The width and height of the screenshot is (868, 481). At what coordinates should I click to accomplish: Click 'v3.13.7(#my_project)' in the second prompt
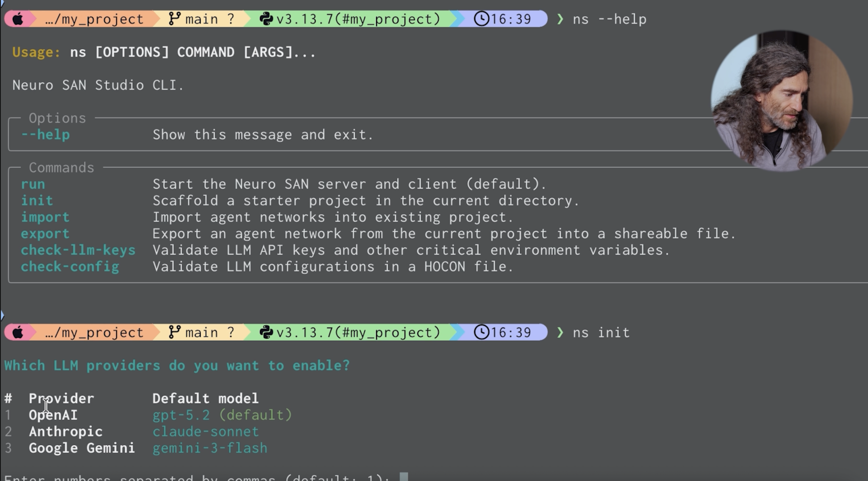[x=358, y=333]
